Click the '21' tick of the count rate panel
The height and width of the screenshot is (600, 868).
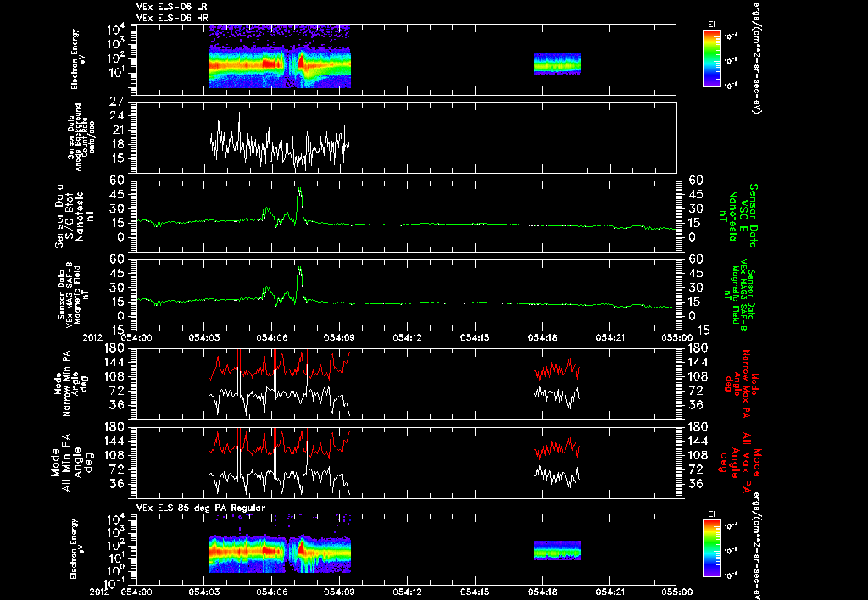pyautogui.click(x=118, y=130)
